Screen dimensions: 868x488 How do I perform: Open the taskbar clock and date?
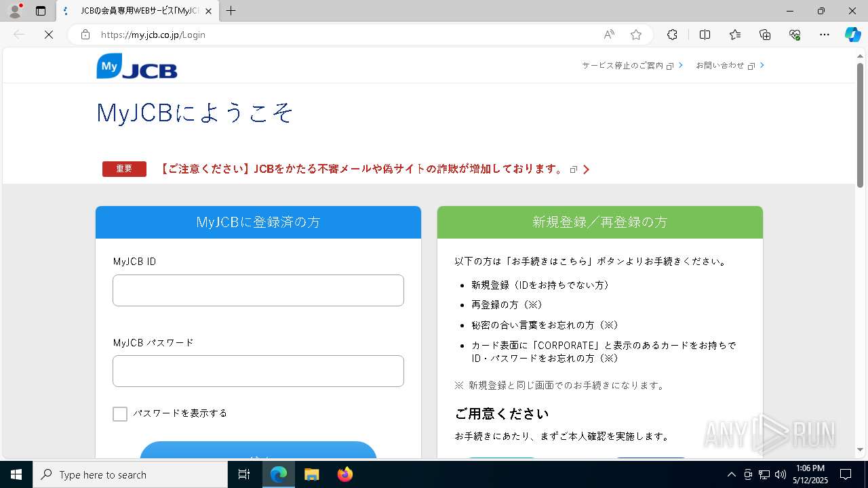[x=810, y=474]
